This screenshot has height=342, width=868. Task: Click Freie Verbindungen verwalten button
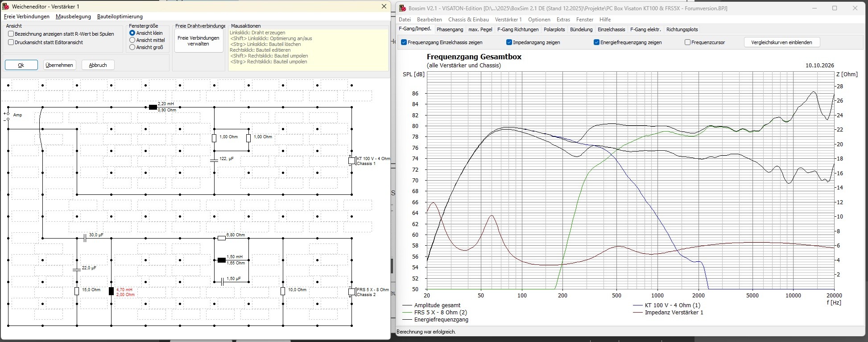198,41
